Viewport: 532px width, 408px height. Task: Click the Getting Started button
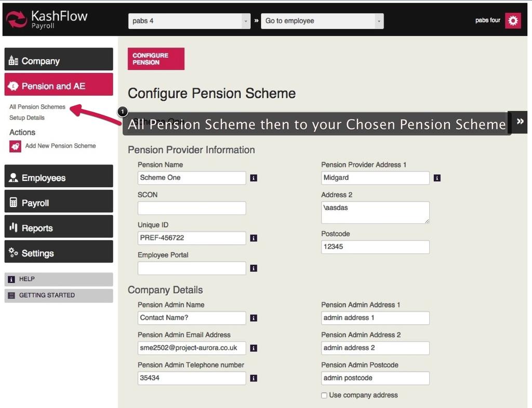coord(59,295)
